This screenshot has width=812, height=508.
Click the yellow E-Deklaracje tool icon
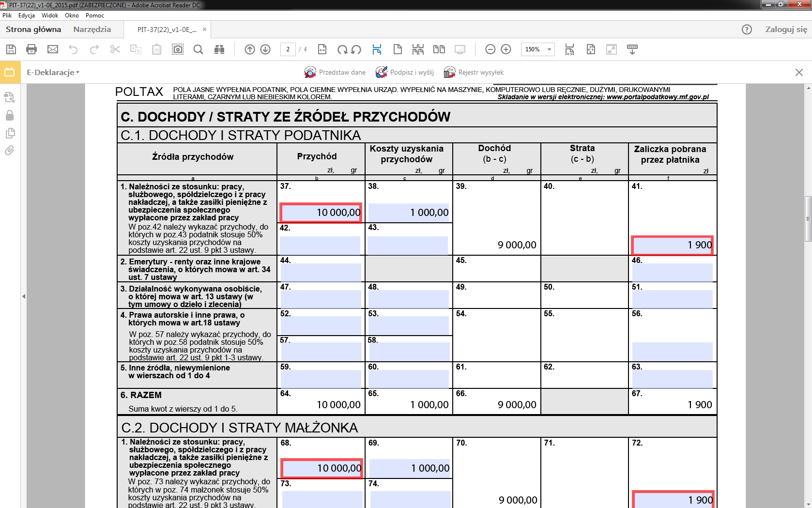[x=10, y=72]
